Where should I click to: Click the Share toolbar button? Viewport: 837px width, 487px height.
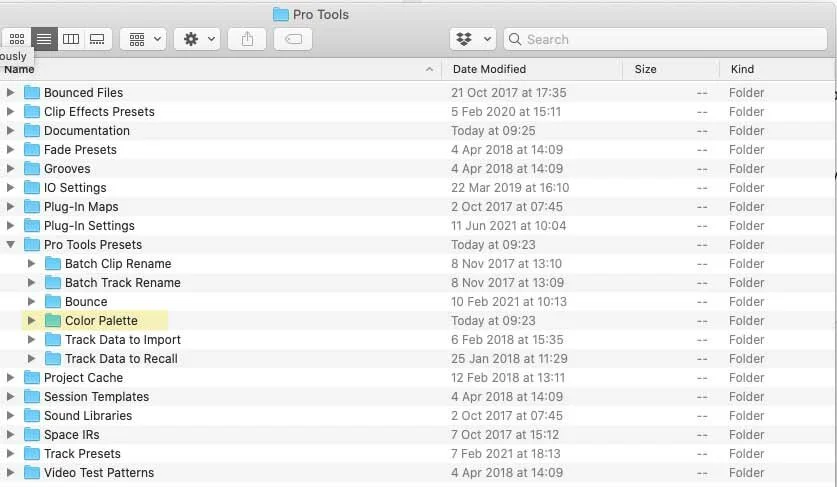click(x=247, y=39)
